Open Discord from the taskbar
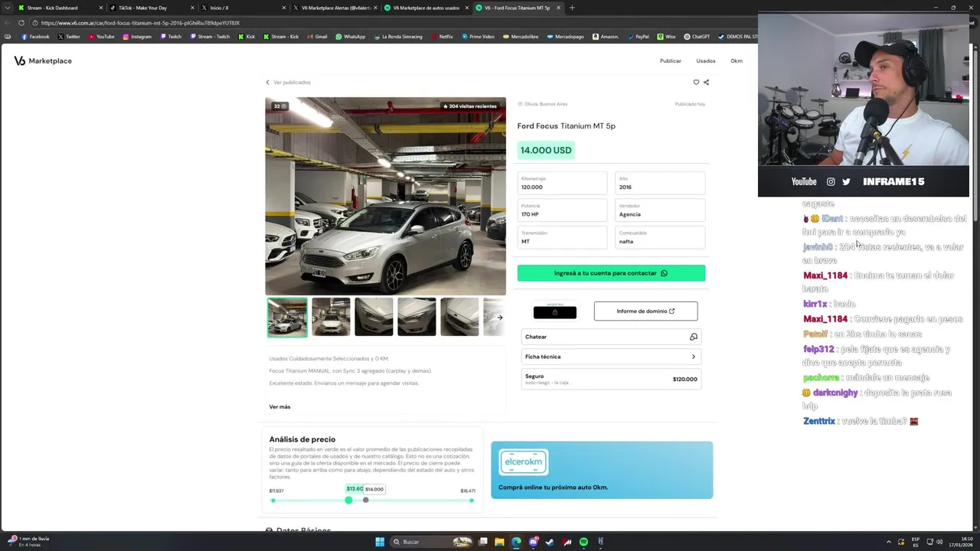The width and height of the screenshot is (980, 551). [x=533, y=542]
